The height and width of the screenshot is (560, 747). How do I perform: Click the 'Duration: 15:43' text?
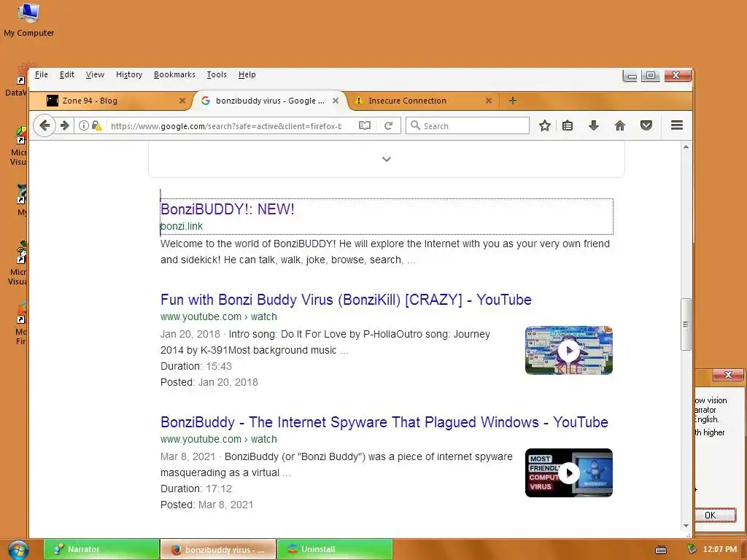click(196, 366)
